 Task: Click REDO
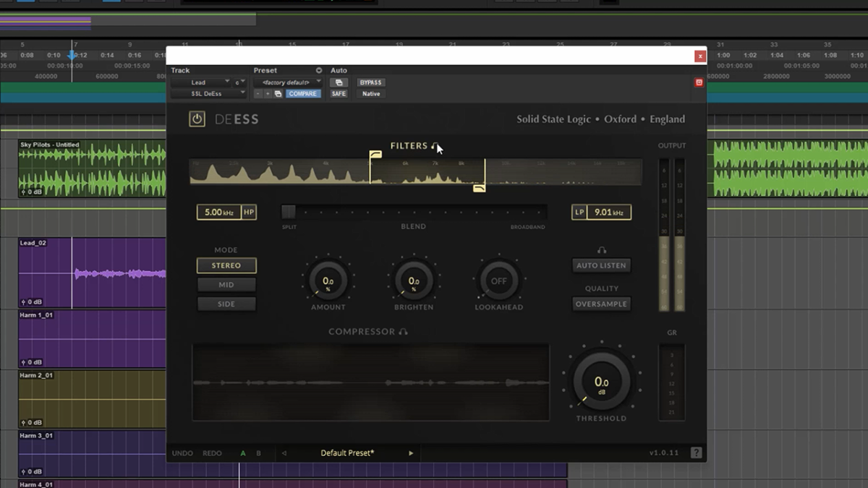tap(212, 453)
